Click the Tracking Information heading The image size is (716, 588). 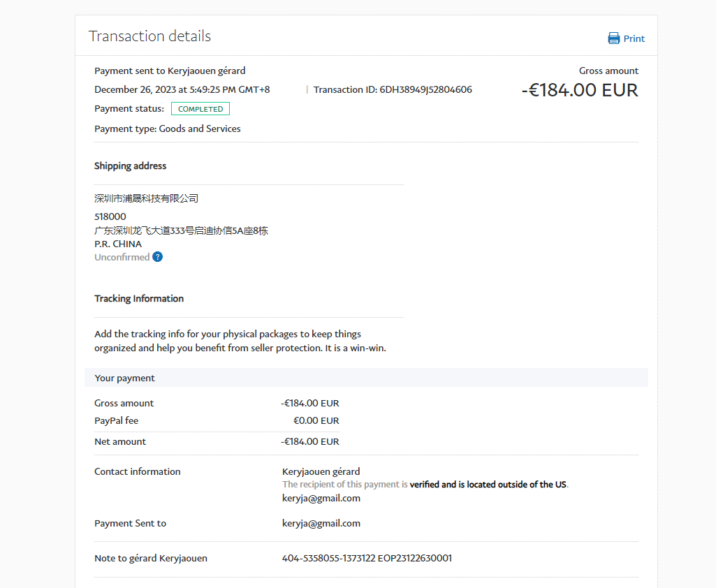139,299
